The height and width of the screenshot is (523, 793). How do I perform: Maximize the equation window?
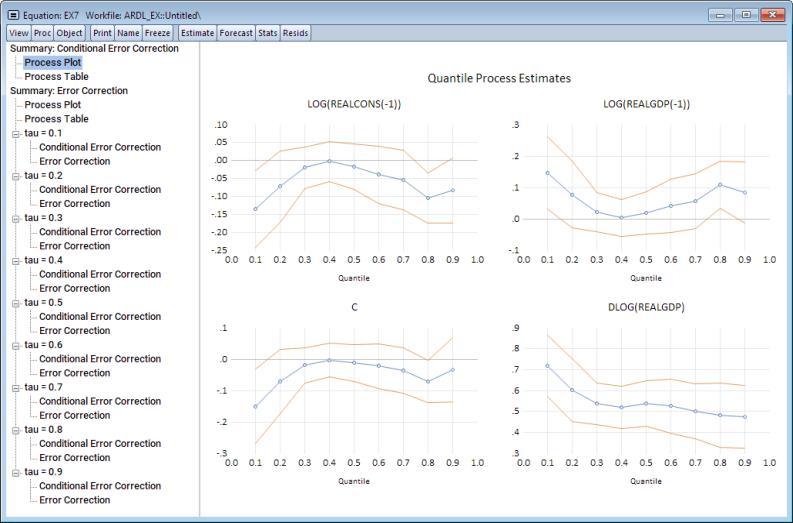click(x=746, y=15)
